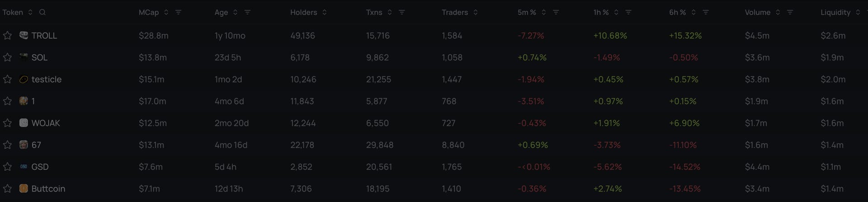Open the MCap filter icon
The width and height of the screenshot is (868, 202).
178,12
